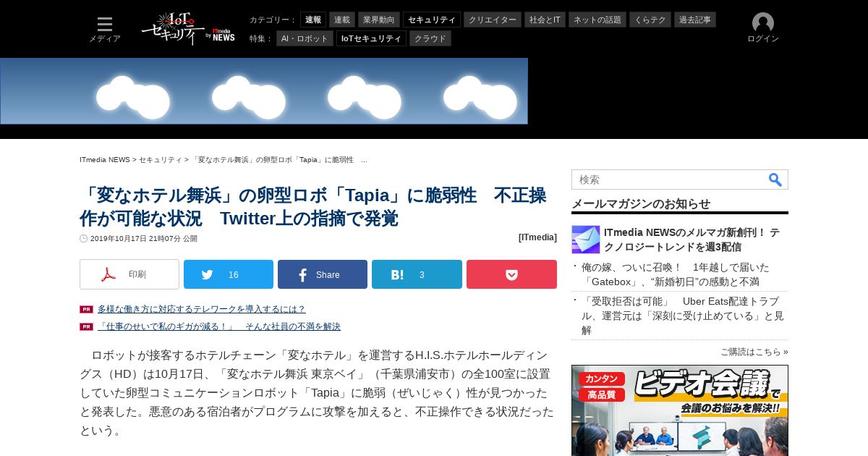Share article via Twitter button
Screen dimensions: 868x456
229,274
